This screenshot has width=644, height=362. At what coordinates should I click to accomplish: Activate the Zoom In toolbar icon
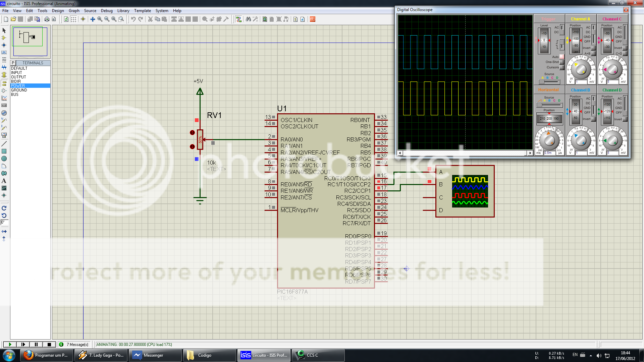(x=99, y=19)
